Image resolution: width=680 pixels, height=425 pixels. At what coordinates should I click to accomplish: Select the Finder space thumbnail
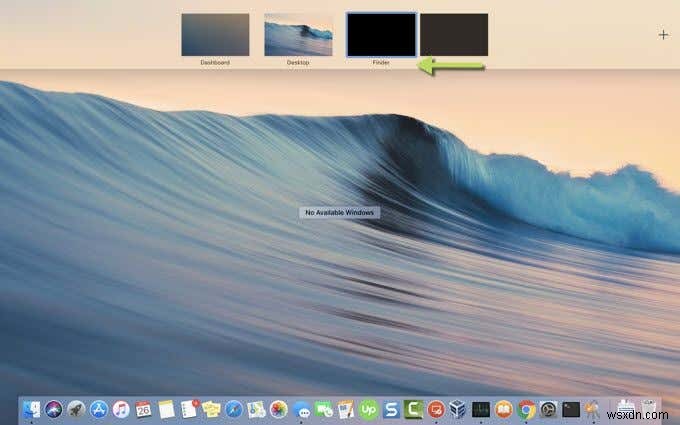[x=381, y=35]
